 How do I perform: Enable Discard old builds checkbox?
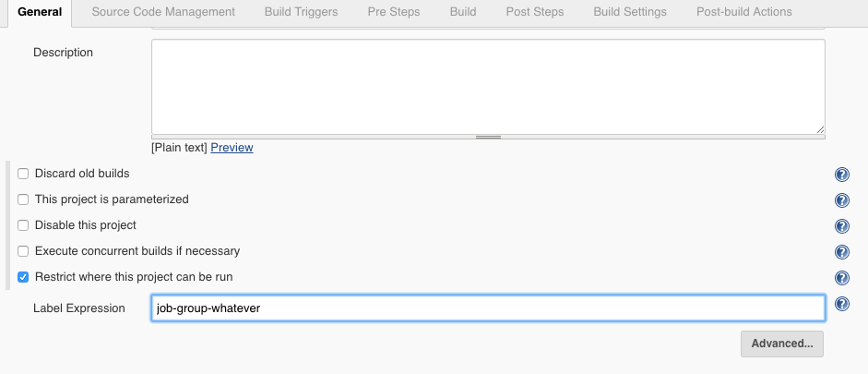(x=24, y=174)
